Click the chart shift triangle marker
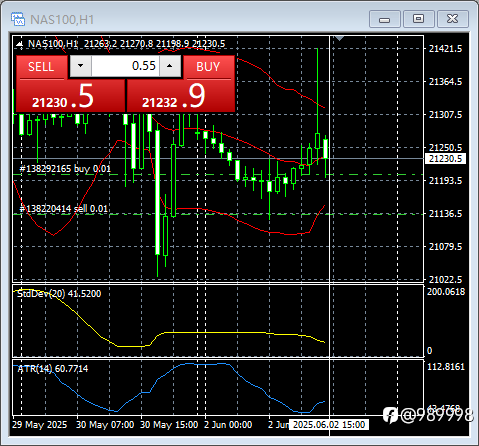Viewport: 479px width, 446px height. click(339, 39)
